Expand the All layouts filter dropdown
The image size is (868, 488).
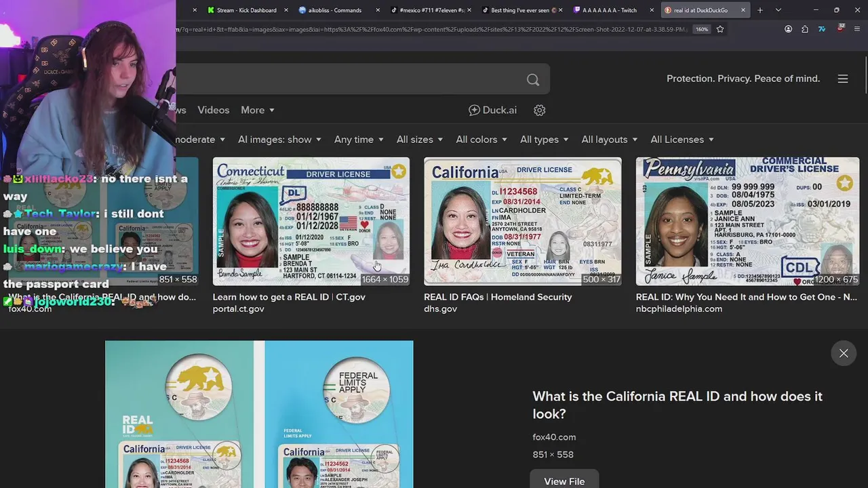tap(610, 139)
